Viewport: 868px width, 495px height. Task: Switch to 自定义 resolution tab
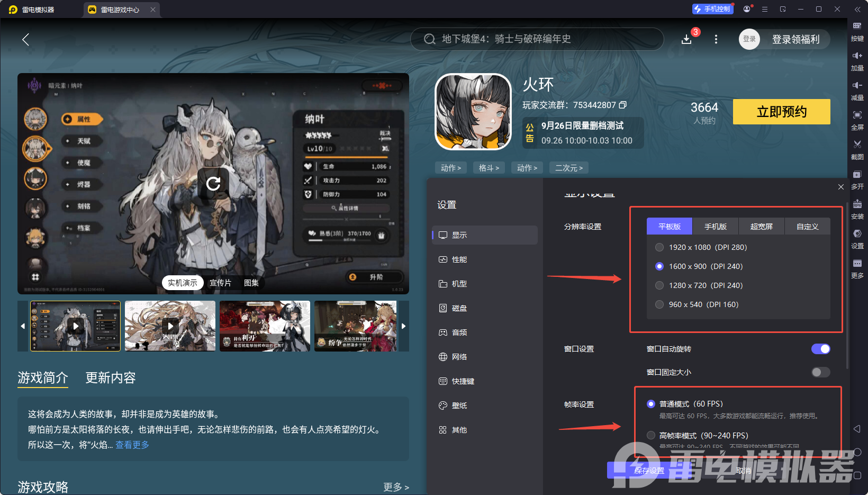click(x=808, y=227)
